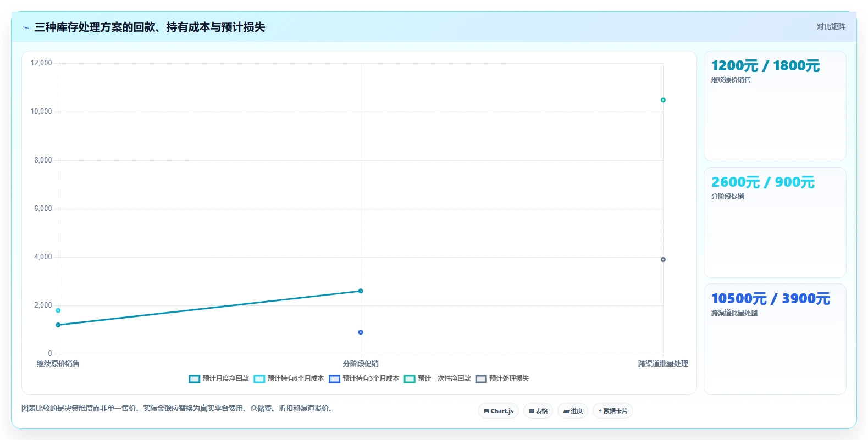868x440 pixels.
Task: Select the Chart.js pill button
Action: pyautogui.click(x=499, y=411)
